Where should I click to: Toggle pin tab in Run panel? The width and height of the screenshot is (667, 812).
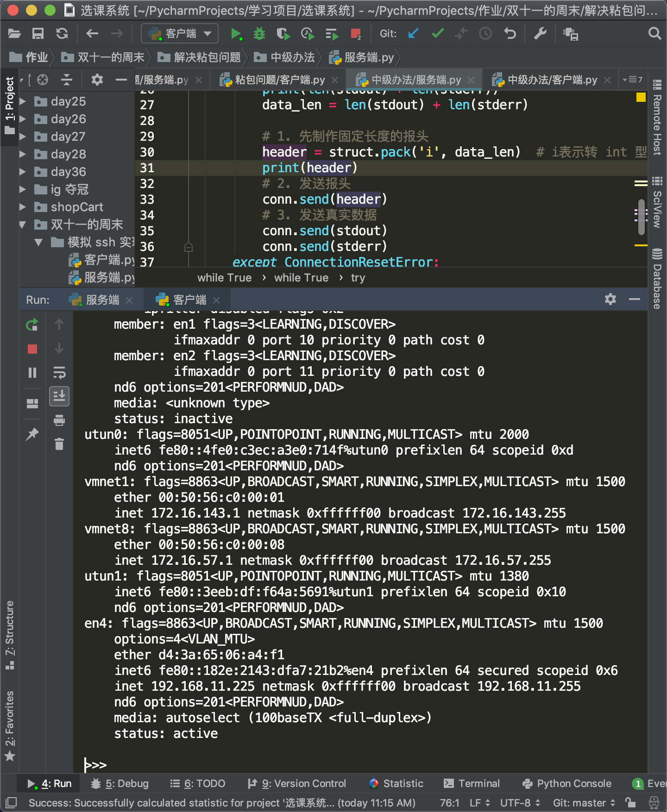click(x=32, y=434)
